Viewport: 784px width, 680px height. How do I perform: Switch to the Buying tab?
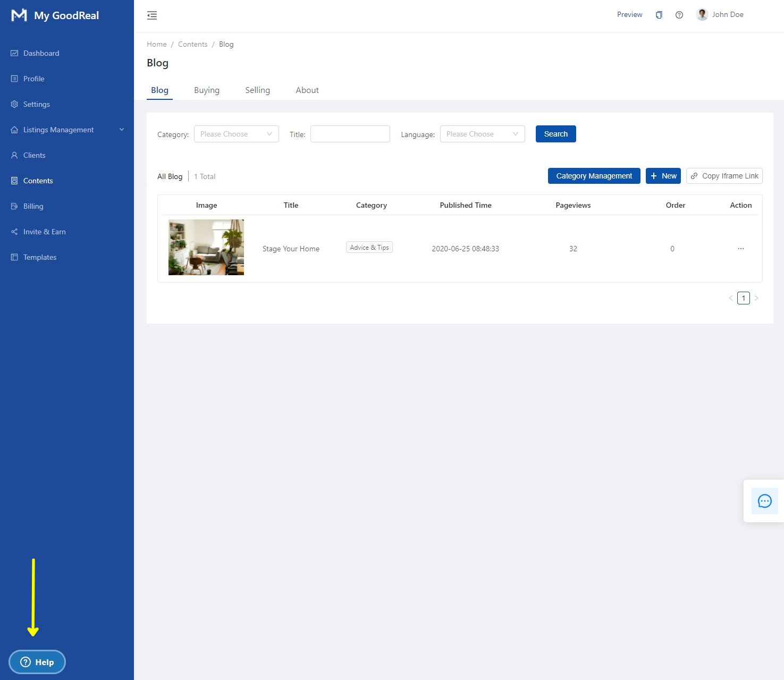(x=206, y=90)
